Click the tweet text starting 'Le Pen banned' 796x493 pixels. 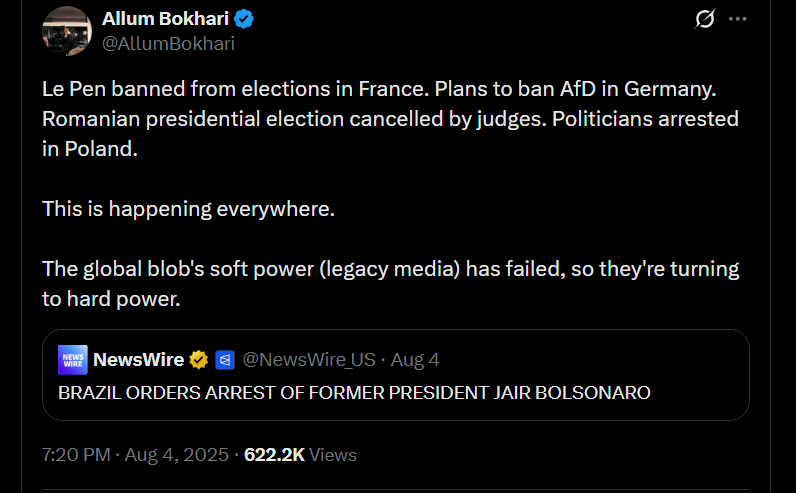click(x=390, y=119)
